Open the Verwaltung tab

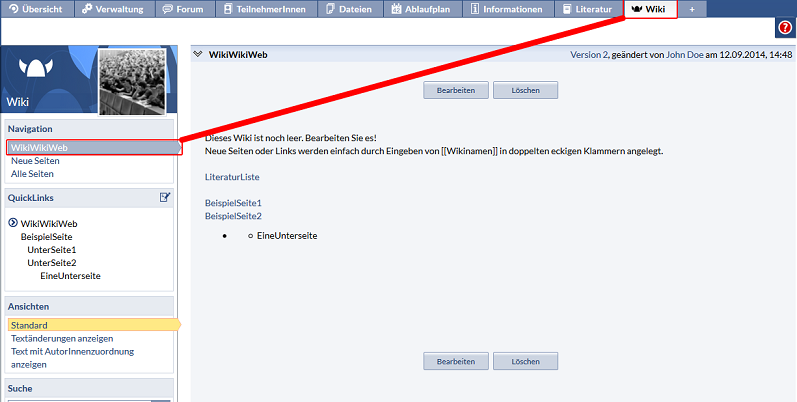[113, 9]
